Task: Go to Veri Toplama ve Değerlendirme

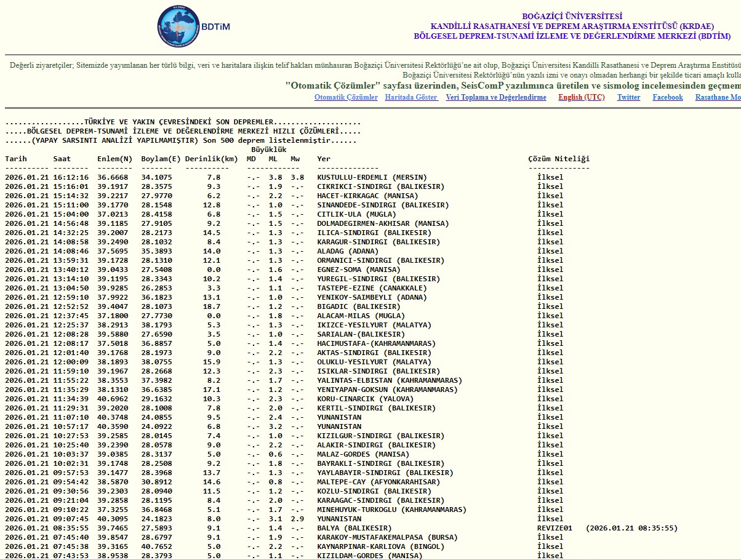Action: [x=495, y=97]
